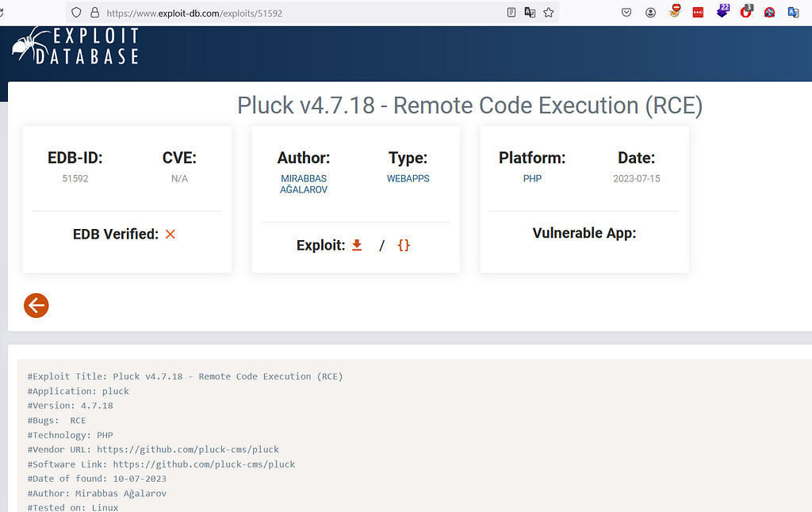
Task: Download the exploit via red download icon
Action: (357, 245)
